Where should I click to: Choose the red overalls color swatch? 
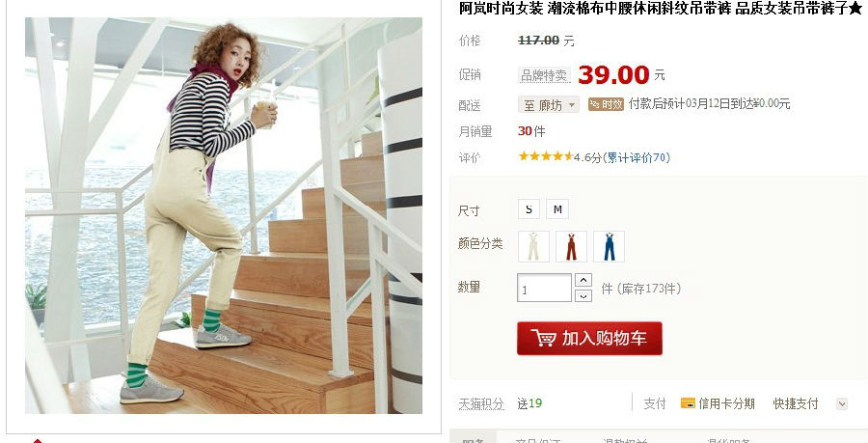point(571,246)
